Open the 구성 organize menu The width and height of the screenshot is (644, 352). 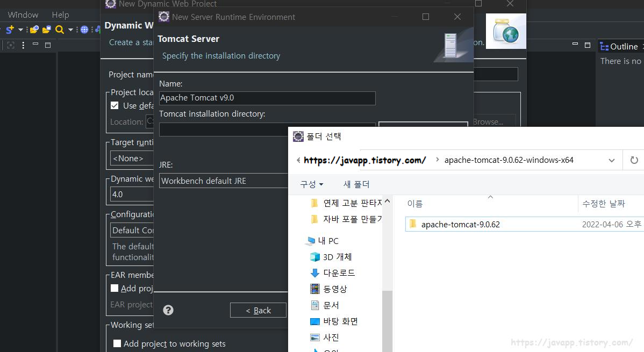(x=311, y=184)
